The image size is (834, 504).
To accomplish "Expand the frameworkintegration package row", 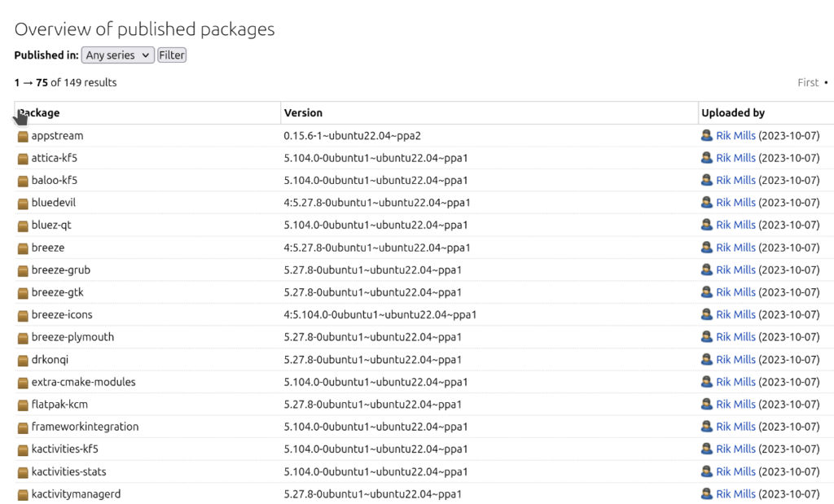I will tap(85, 427).
